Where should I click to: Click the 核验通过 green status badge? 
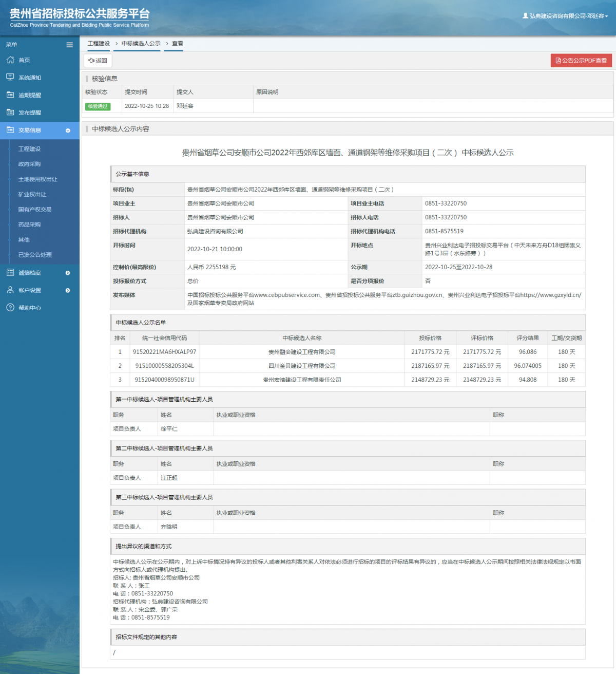pos(98,106)
